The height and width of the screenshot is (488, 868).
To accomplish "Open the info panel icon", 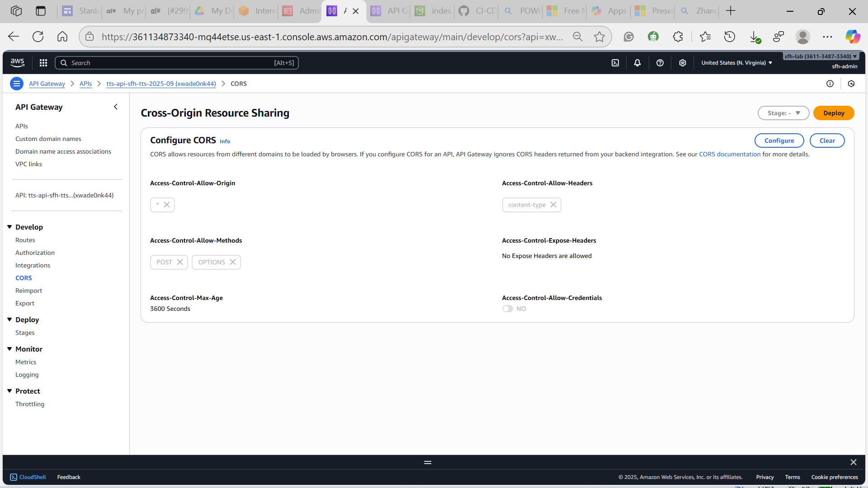I will coord(830,84).
